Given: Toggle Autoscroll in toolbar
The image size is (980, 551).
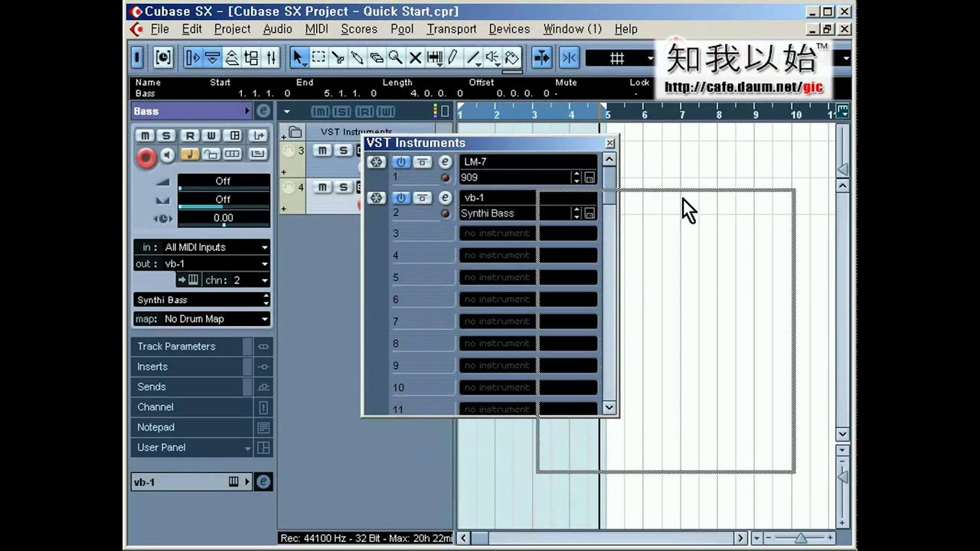Looking at the screenshot, I should click(x=541, y=57).
